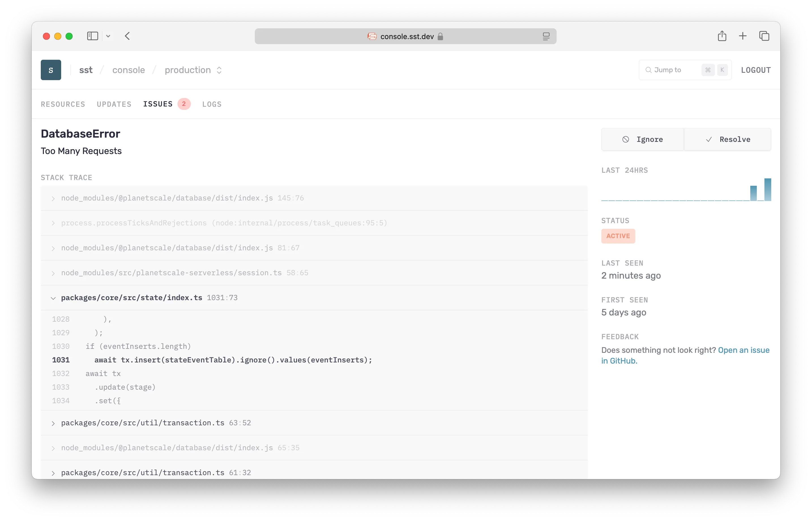This screenshot has width=812, height=521.
Task: Switch to the LOGS tab
Action: (212, 104)
